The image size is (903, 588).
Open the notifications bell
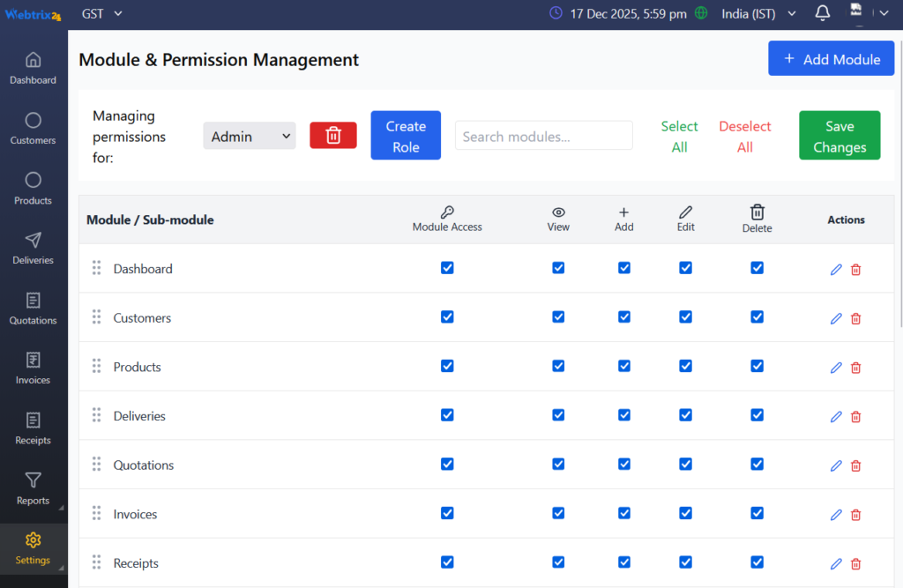point(823,13)
